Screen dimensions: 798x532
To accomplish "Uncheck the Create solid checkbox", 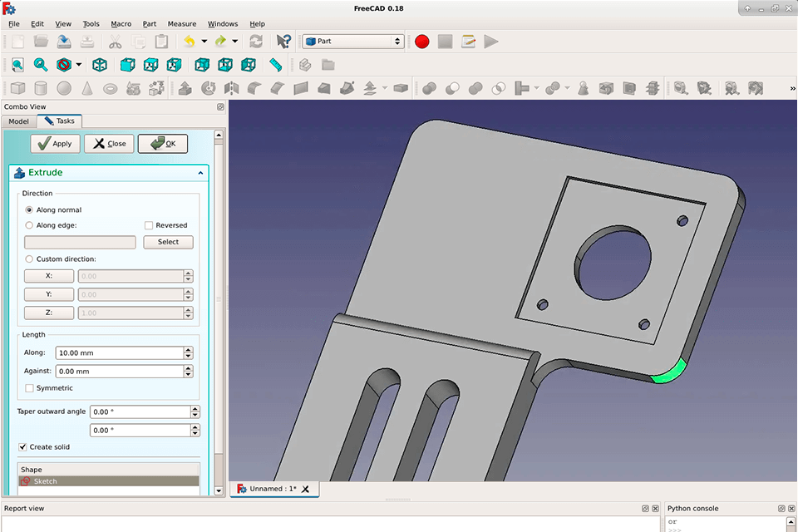I will pos(22,447).
